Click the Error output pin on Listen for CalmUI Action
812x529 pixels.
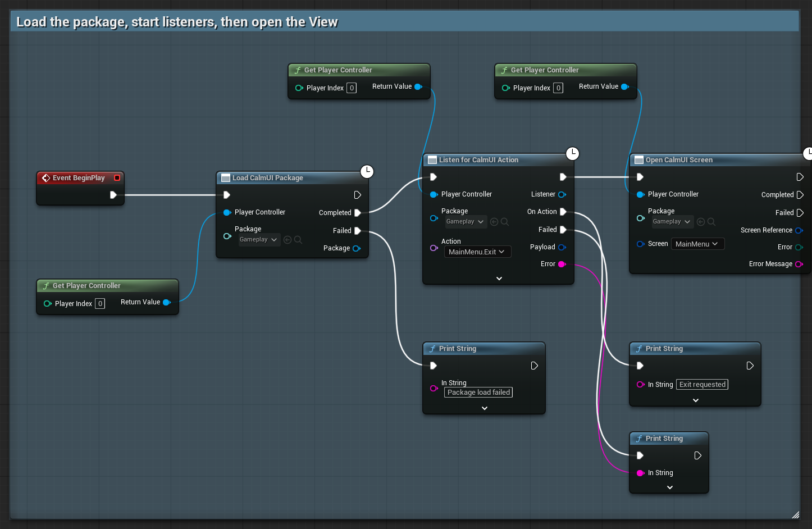pos(562,264)
